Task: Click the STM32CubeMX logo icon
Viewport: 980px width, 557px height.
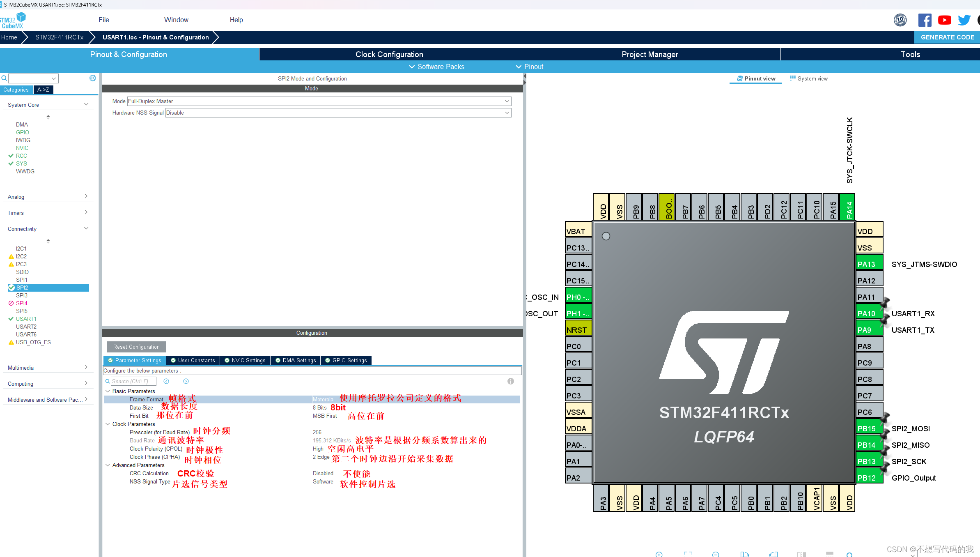Action: [13, 20]
